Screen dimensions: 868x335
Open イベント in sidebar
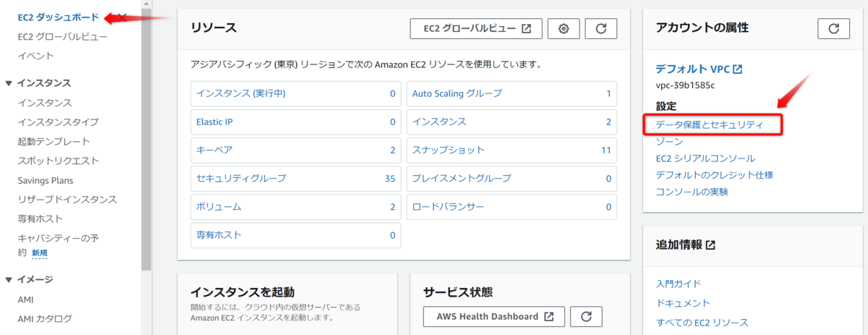(35, 56)
